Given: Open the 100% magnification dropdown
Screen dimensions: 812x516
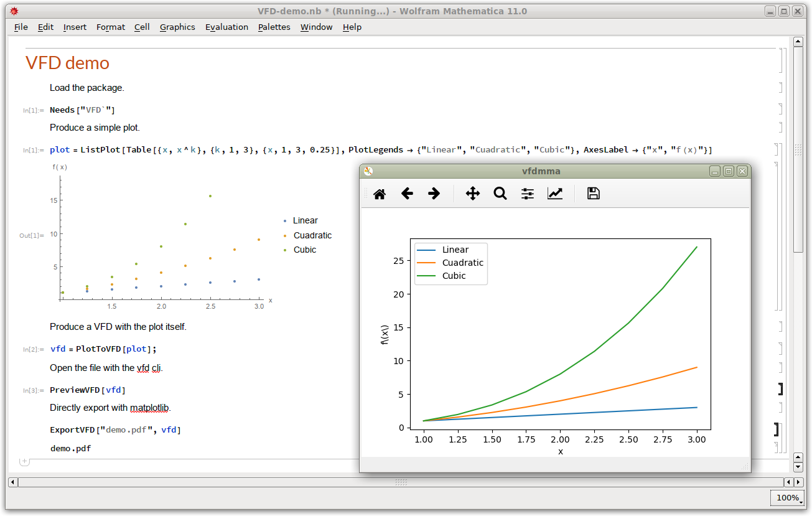Looking at the screenshot, I should 787,498.
